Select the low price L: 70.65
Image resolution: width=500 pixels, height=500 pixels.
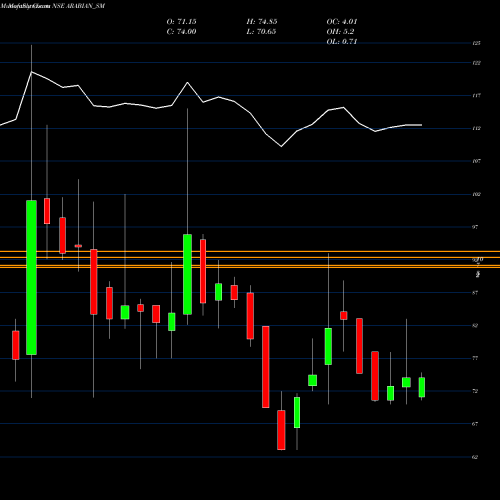pyautogui.click(x=262, y=32)
